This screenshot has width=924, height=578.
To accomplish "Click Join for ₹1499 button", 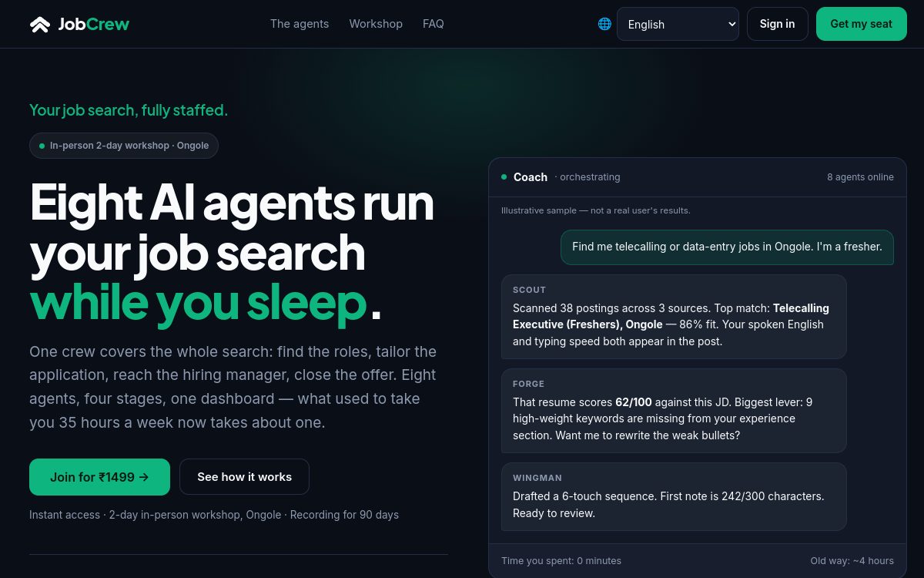I will [99, 477].
